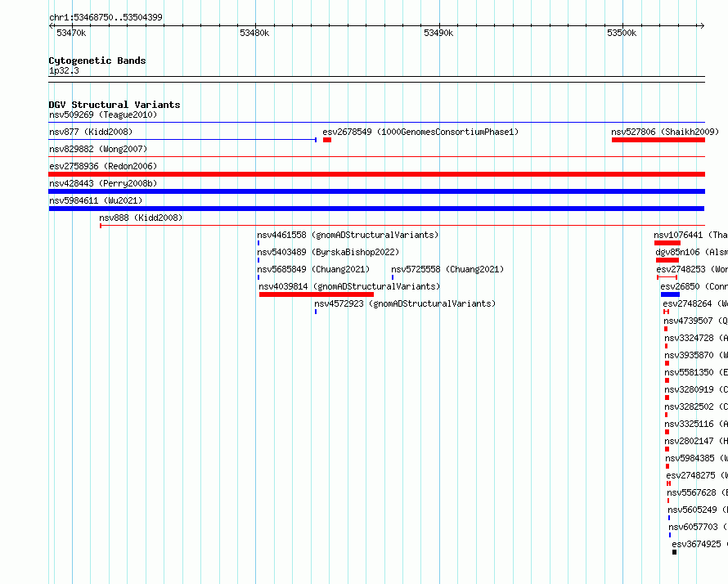This screenshot has width=728, height=584.
Task: Open nsv5403489 (ByrskaBishop2022) label
Action: (x=328, y=252)
